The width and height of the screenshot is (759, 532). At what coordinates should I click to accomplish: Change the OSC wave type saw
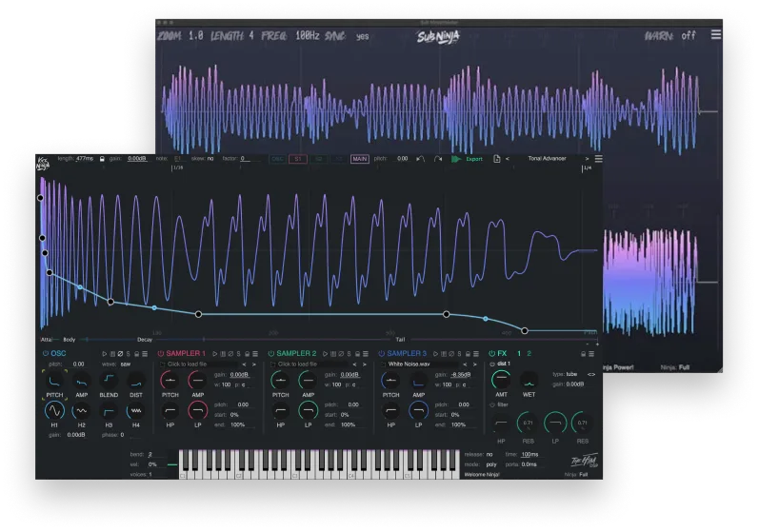(x=126, y=365)
